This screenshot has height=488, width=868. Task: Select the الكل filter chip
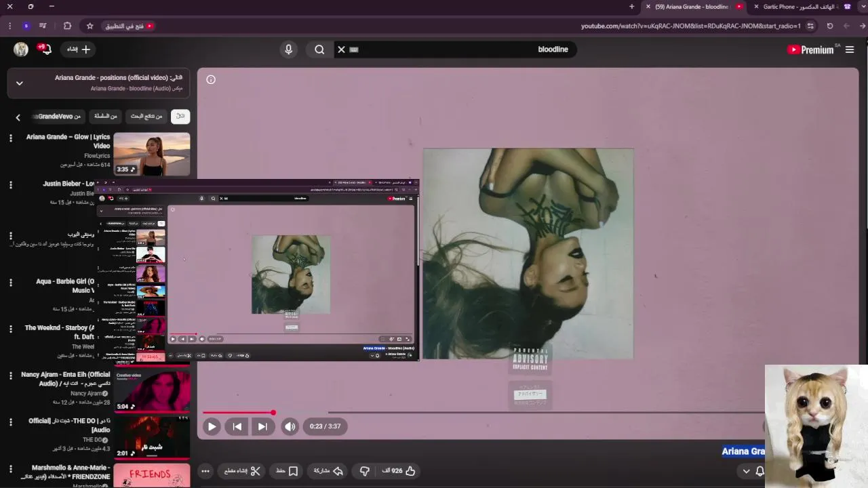coord(180,116)
